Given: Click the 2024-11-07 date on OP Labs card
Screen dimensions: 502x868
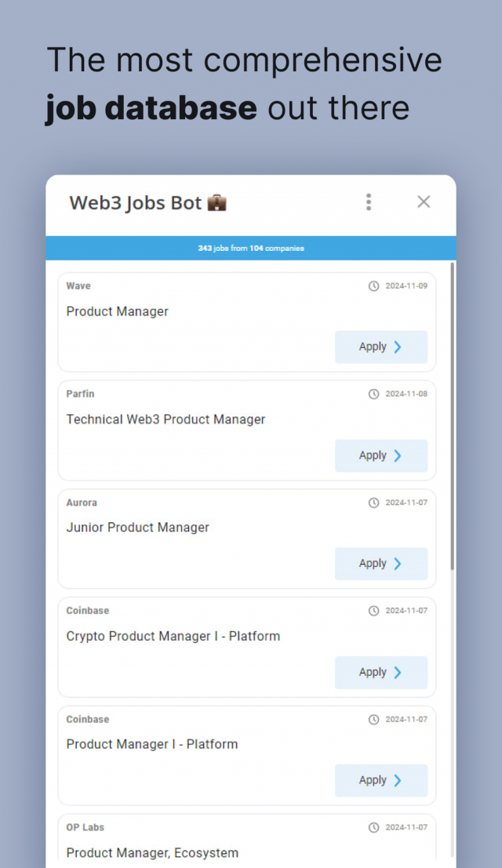Looking at the screenshot, I should click(x=406, y=827).
